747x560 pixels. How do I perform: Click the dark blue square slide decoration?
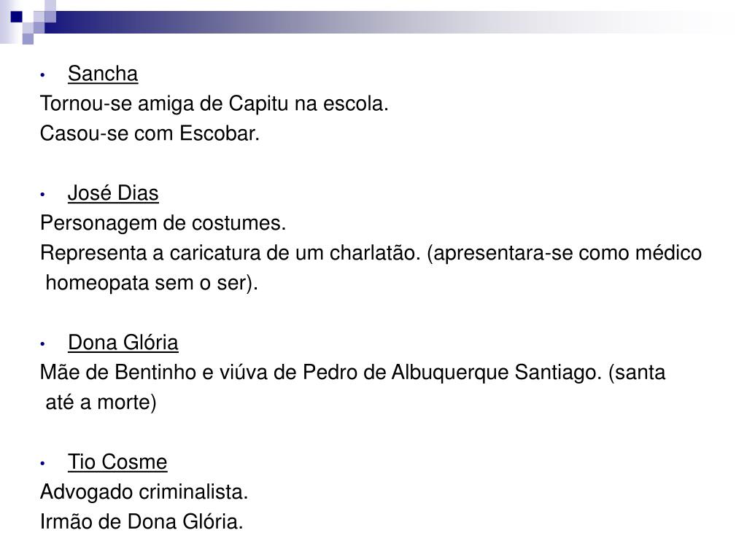click(x=17, y=17)
